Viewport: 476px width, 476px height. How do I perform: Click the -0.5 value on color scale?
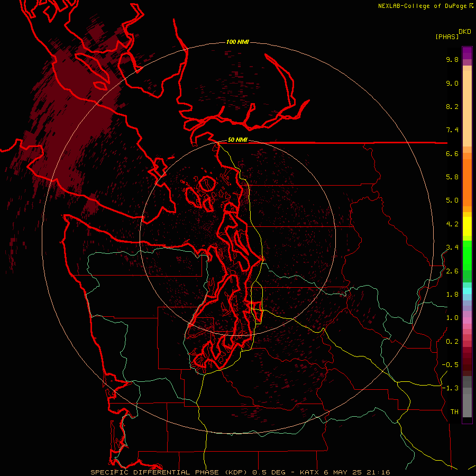pos(450,365)
